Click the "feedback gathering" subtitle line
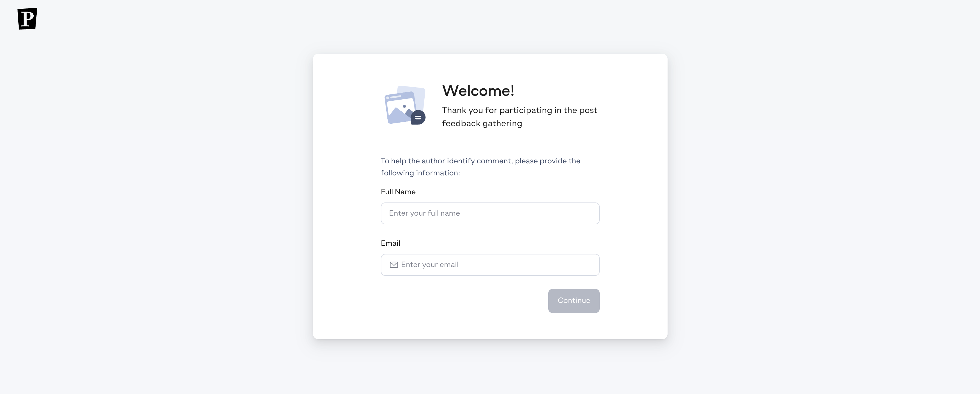 (x=482, y=123)
